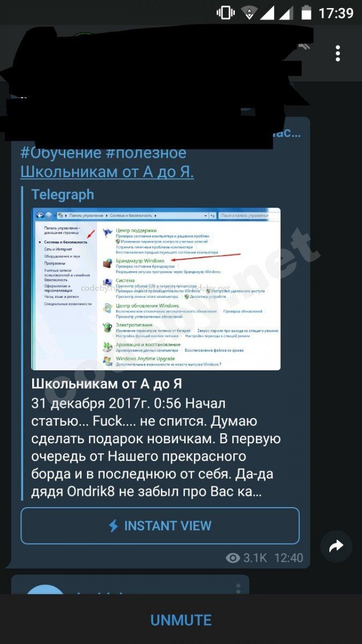Viewport: 362px width, 644px height.
Task: Tap the article description starting 31 декабря 2017г.
Action: [156, 448]
